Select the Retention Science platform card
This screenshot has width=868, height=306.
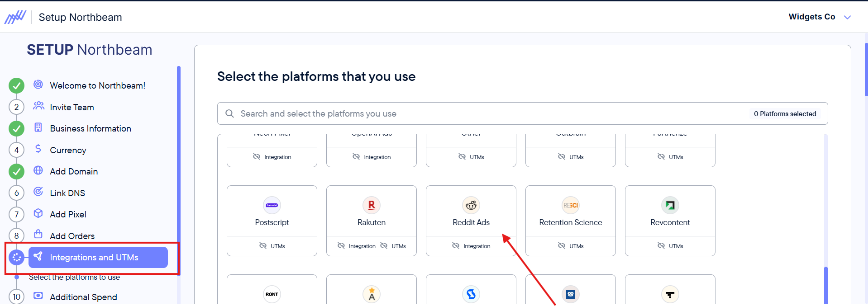click(x=571, y=221)
